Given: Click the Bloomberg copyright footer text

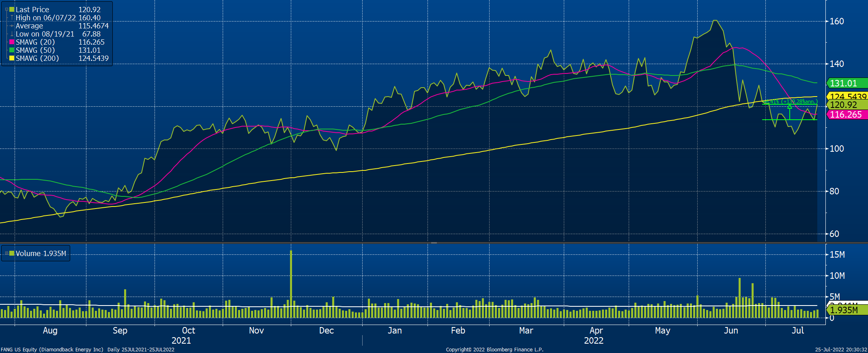Looking at the screenshot, I should pyautogui.click(x=494, y=349).
